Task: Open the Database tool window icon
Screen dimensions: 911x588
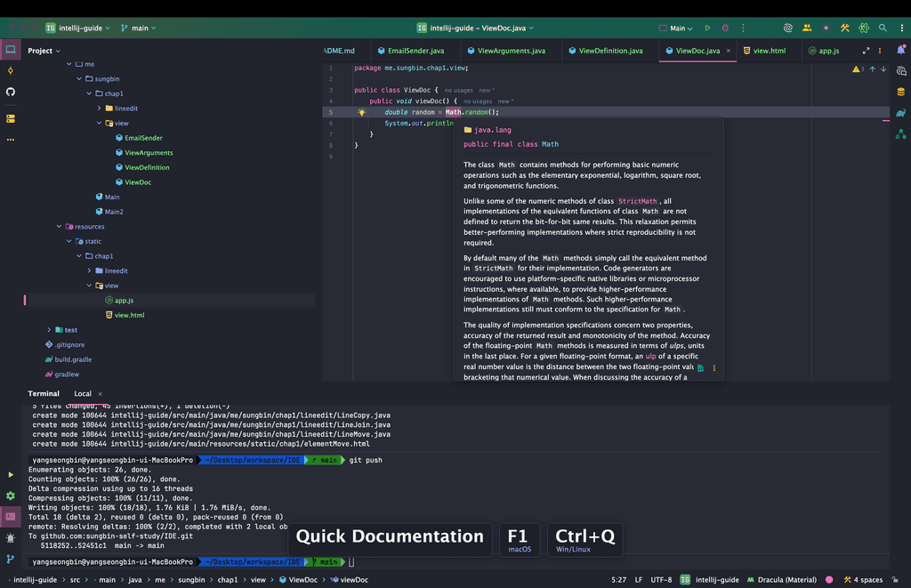Action: (901, 92)
